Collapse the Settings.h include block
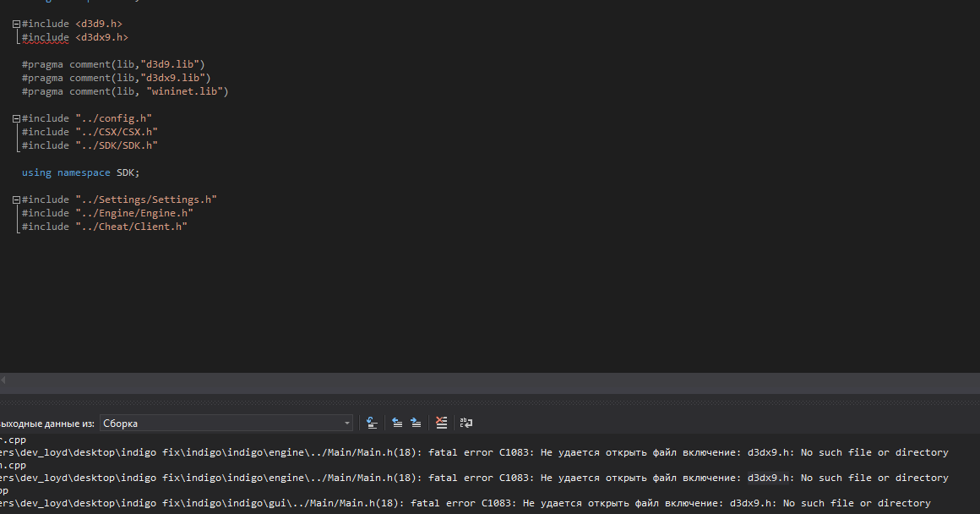Image resolution: width=980 pixels, height=514 pixels. pos(16,200)
